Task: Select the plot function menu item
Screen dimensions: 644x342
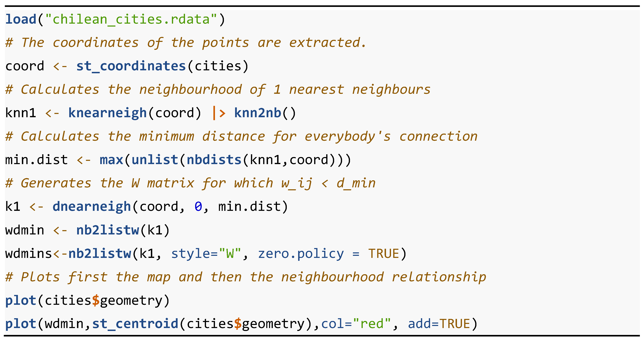Action: (23, 305)
